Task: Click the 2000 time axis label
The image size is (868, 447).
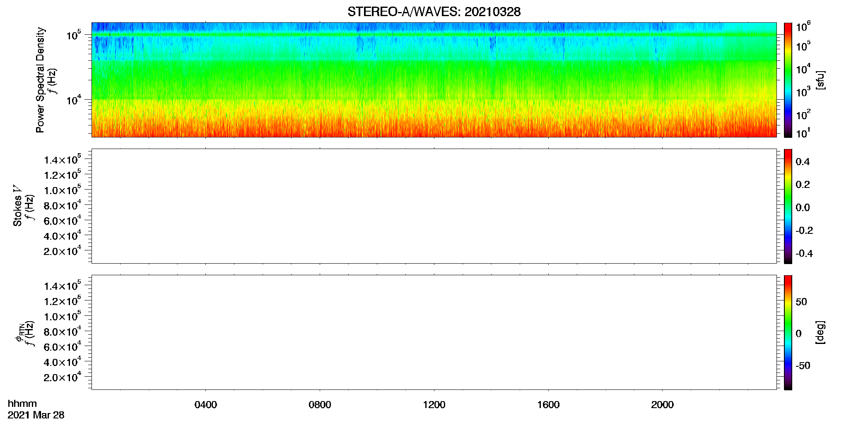Action: coord(662,405)
